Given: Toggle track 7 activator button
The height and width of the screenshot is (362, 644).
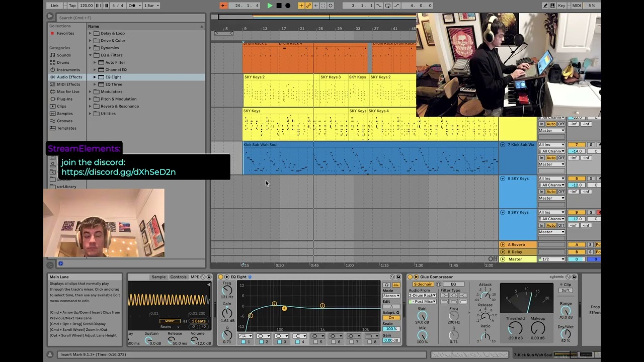Looking at the screenshot, I should 577,145.
